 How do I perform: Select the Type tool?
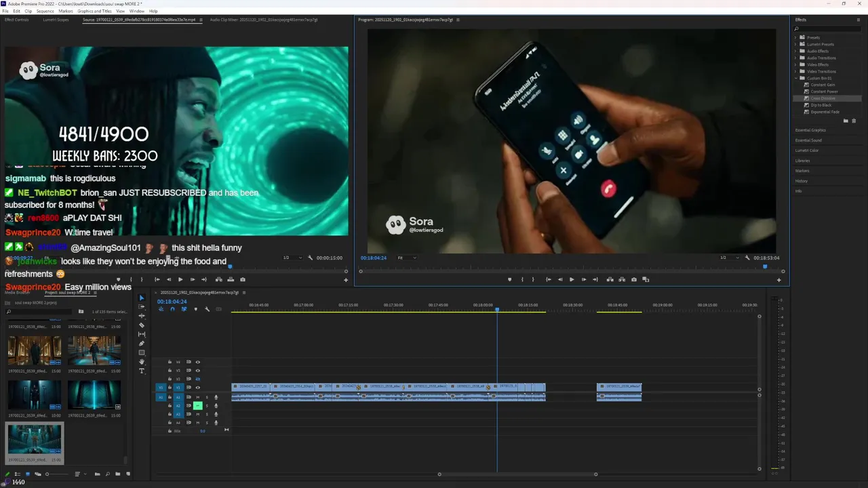[x=142, y=371]
